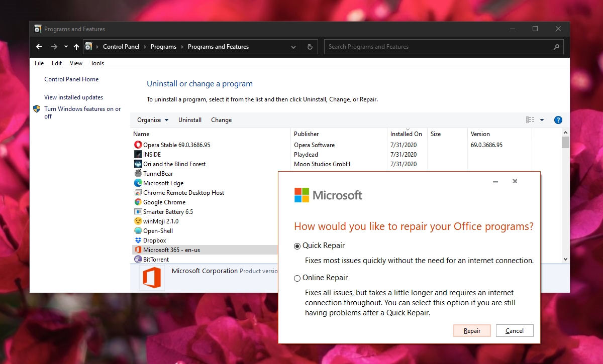603x364 pixels.
Task: Click the vertical scrollbar thumb
Action: click(x=566, y=143)
